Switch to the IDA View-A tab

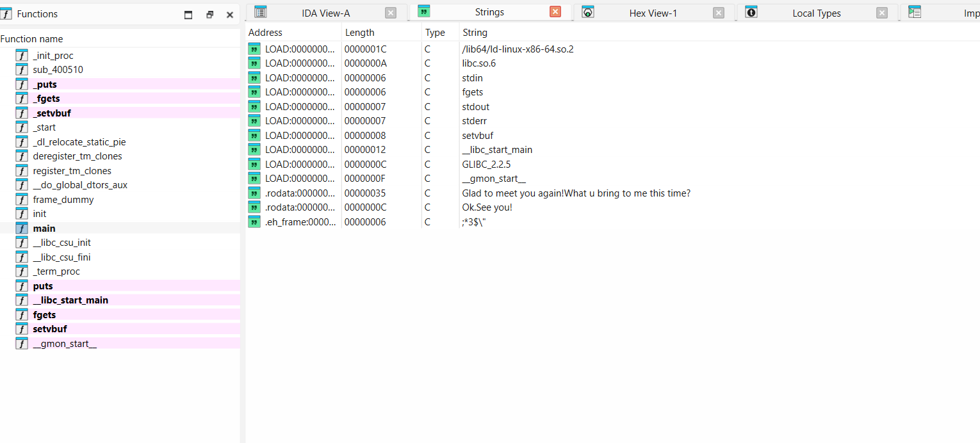click(325, 13)
